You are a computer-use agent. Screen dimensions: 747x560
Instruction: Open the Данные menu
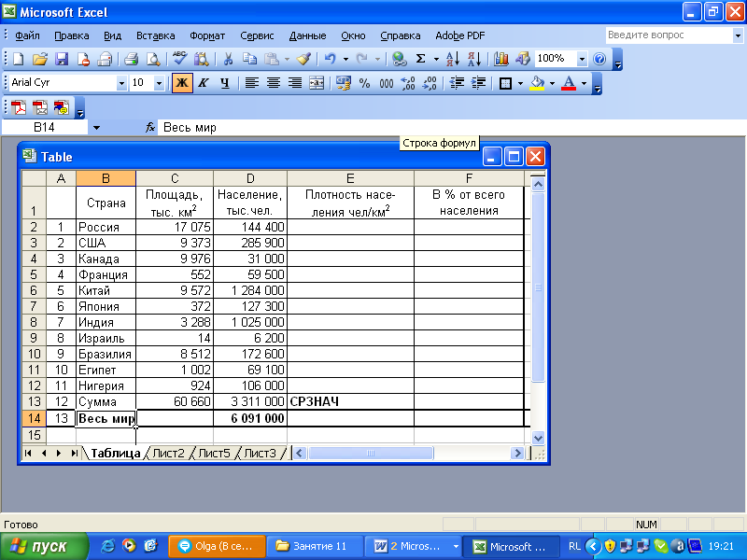click(307, 35)
